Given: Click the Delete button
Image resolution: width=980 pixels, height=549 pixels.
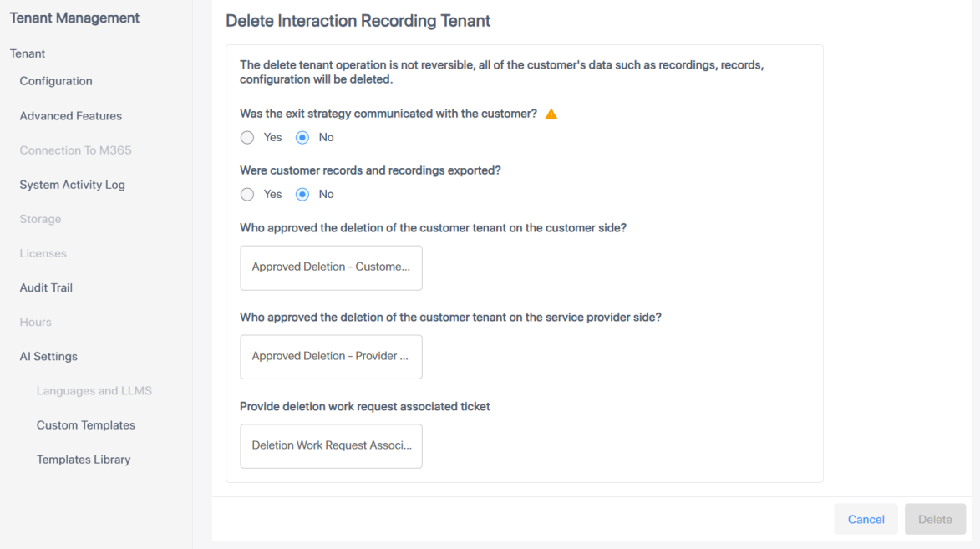Looking at the screenshot, I should pyautogui.click(x=935, y=519).
